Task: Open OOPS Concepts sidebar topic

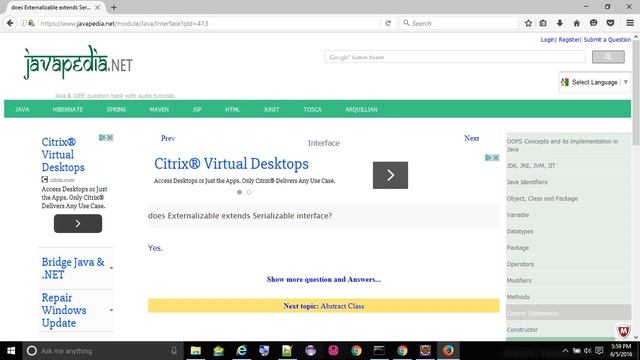Action: click(x=562, y=145)
